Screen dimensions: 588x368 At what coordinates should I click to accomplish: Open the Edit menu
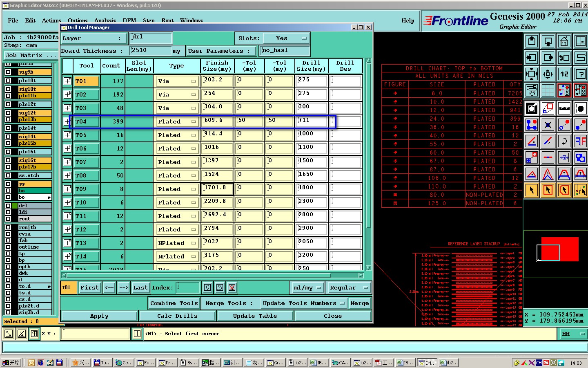coord(30,20)
